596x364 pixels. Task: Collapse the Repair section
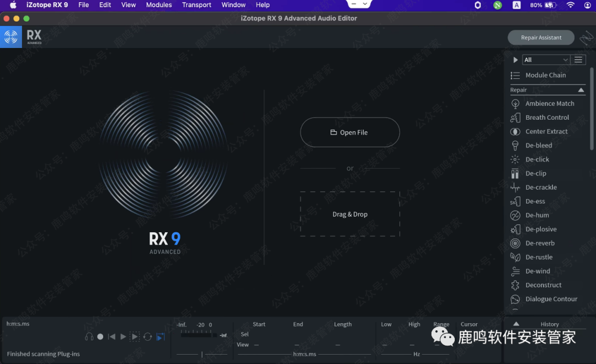coord(581,90)
